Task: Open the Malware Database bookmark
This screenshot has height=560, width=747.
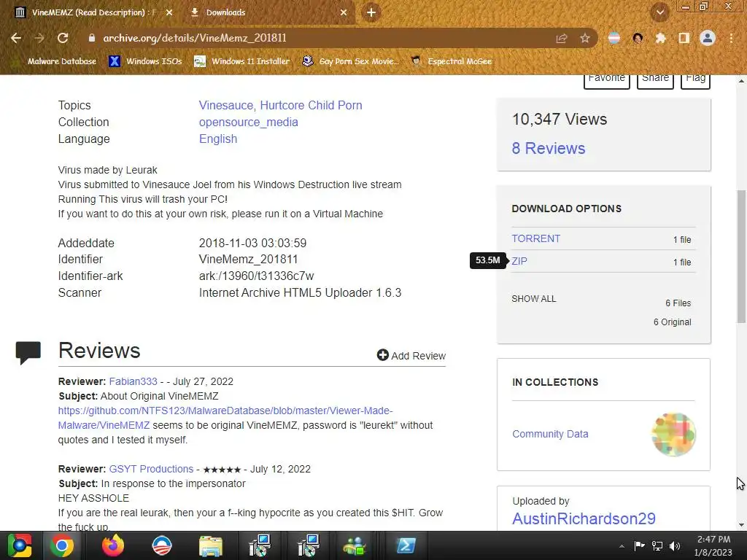Action: pos(55,61)
